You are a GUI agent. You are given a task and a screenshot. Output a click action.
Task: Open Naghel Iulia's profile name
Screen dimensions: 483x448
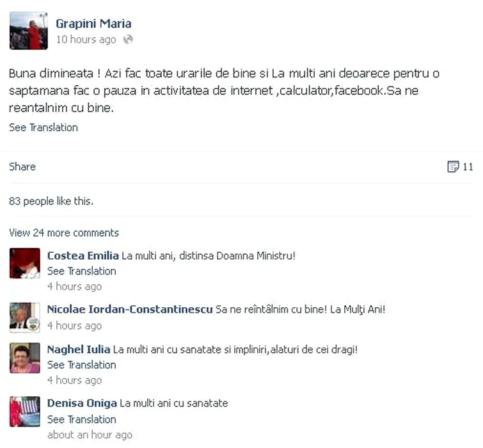coord(79,349)
